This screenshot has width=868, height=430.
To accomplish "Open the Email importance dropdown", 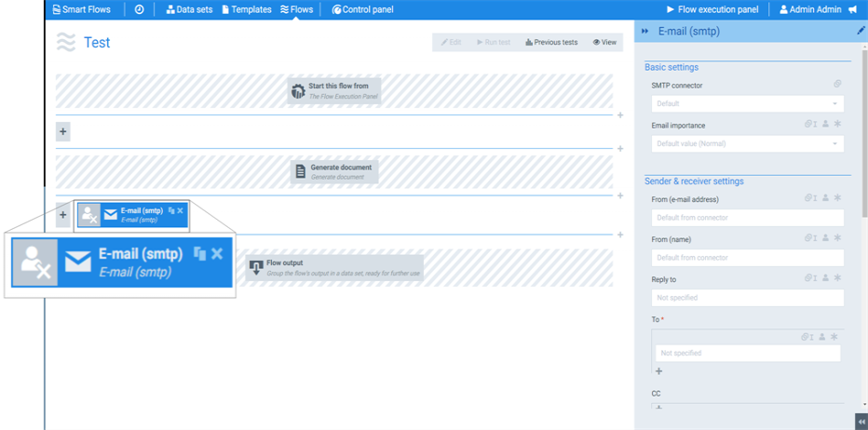I will tap(748, 144).
